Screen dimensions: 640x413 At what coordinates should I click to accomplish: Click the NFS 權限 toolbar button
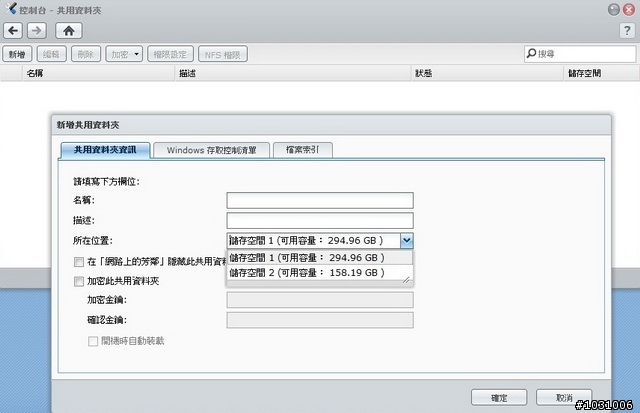click(x=223, y=54)
